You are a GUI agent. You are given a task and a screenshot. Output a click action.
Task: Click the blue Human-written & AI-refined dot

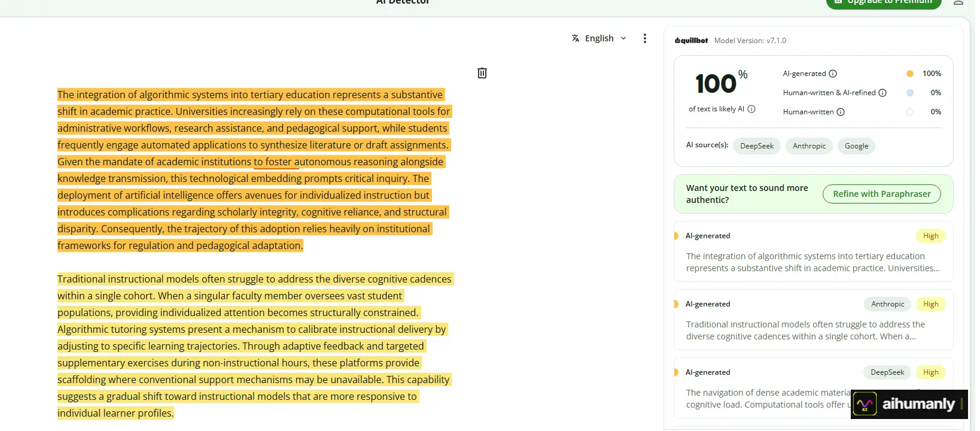[910, 93]
